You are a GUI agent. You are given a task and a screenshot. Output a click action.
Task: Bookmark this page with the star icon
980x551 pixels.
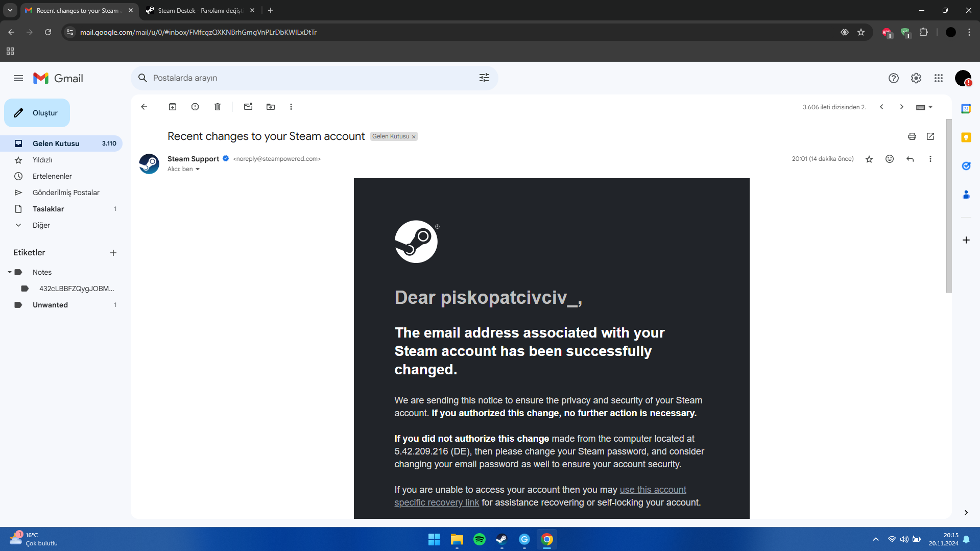click(861, 32)
